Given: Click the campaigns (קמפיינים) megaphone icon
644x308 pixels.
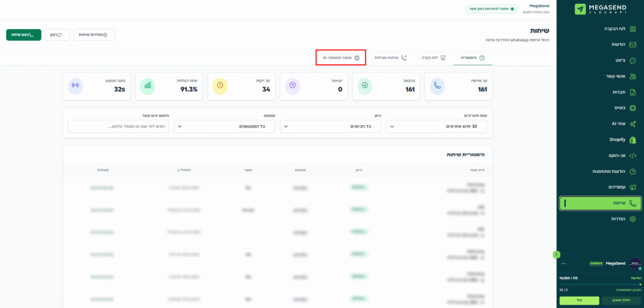Looking at the screenshot, I should click(x=633, y=187).
